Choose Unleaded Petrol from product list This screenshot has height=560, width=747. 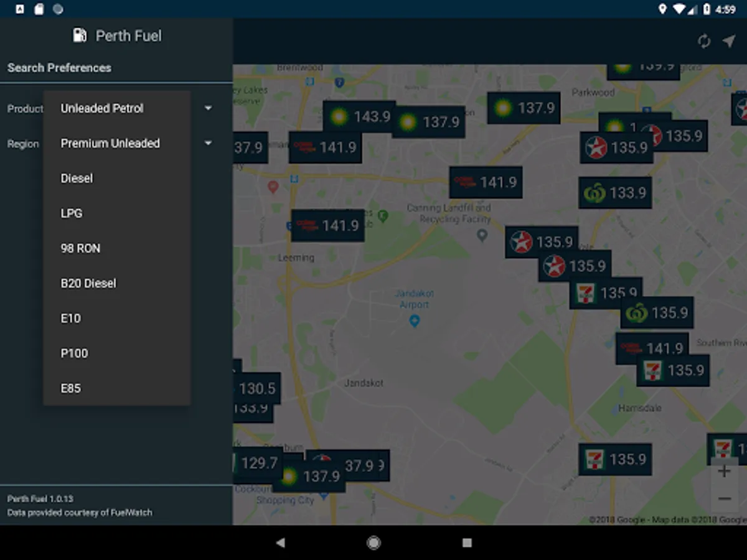pyautogui.click(x=117, y=108)
